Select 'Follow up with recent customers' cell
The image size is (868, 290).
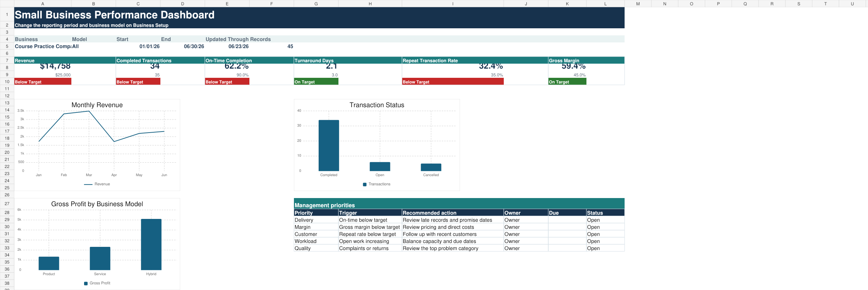453,234
